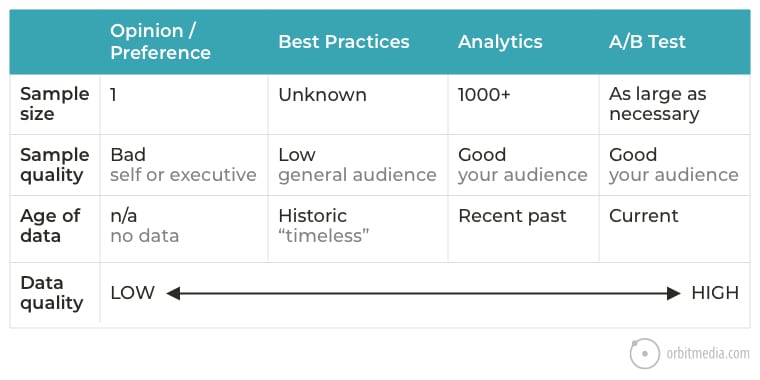Select the Opinion / Preference column header
This screenshot has width=760, height=380.
[x=160, y=42]
